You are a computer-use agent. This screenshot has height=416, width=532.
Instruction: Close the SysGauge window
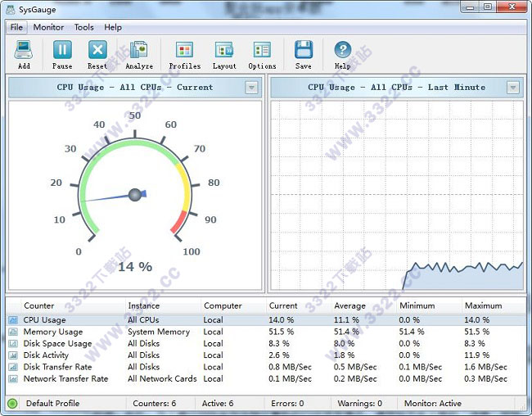[512, 7]
